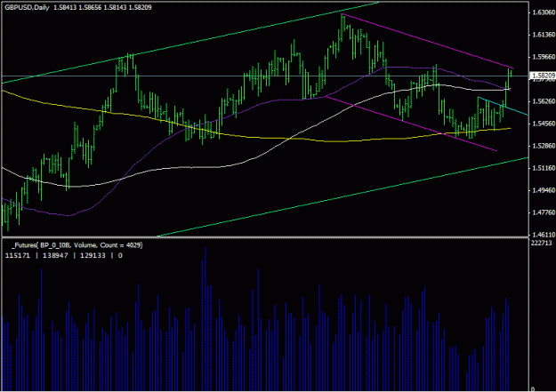The width and height of the screenshot is (556, 392).
Task: Click the 1.59660 price axis label
Action: pos(544,57)
